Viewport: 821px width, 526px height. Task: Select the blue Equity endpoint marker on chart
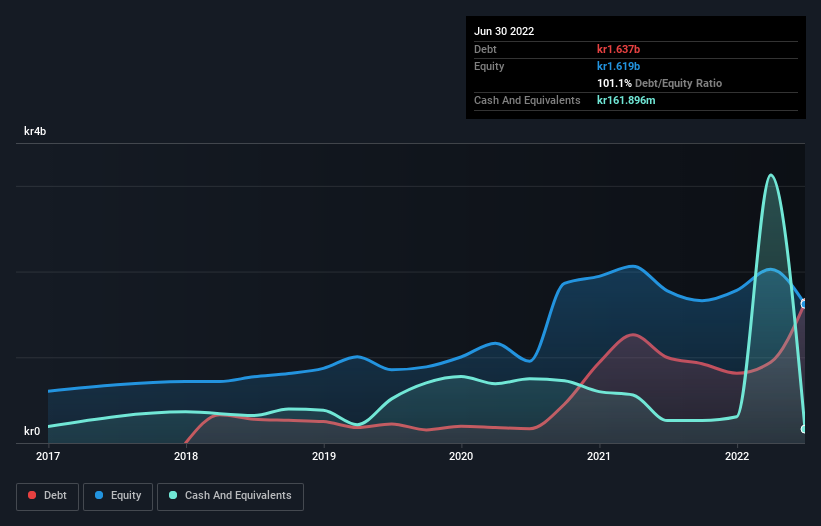pos(804,304)
